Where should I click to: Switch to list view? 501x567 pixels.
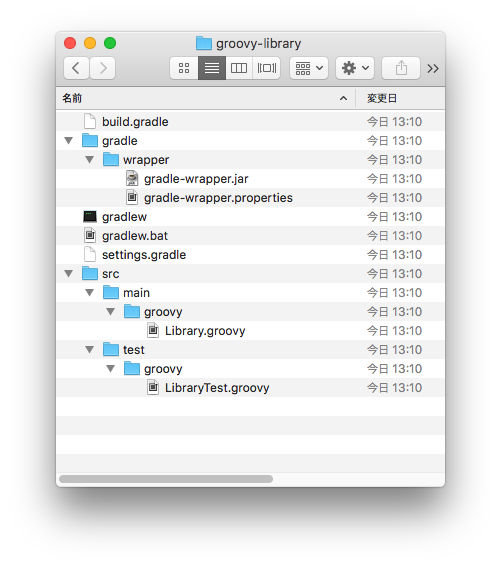212,68
